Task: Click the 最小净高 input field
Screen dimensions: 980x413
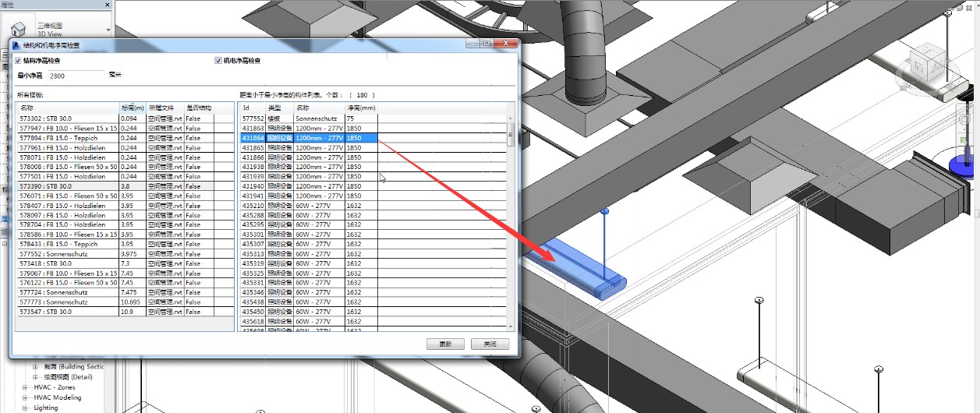Action: click(75, 76)
